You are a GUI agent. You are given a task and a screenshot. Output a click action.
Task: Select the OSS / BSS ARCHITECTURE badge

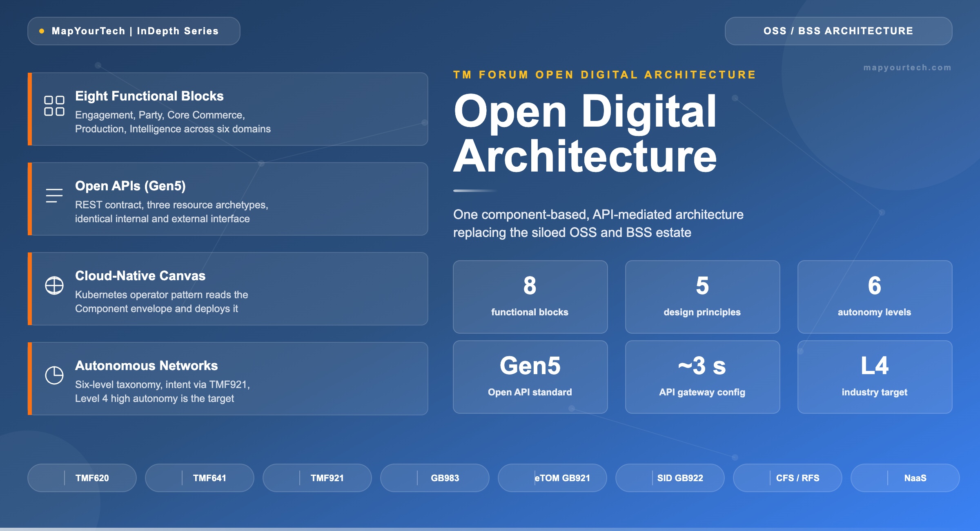coord(838,31)
